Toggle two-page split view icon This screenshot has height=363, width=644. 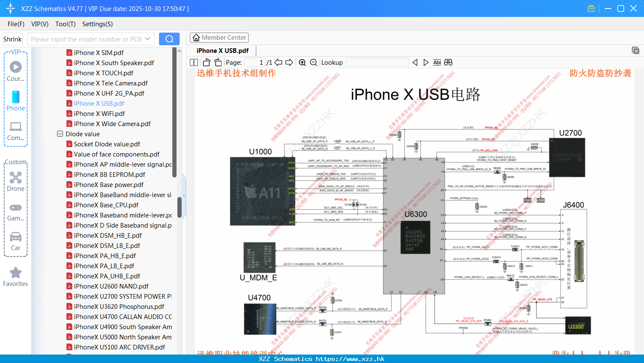pyautogui.click(x=194, y=62)
